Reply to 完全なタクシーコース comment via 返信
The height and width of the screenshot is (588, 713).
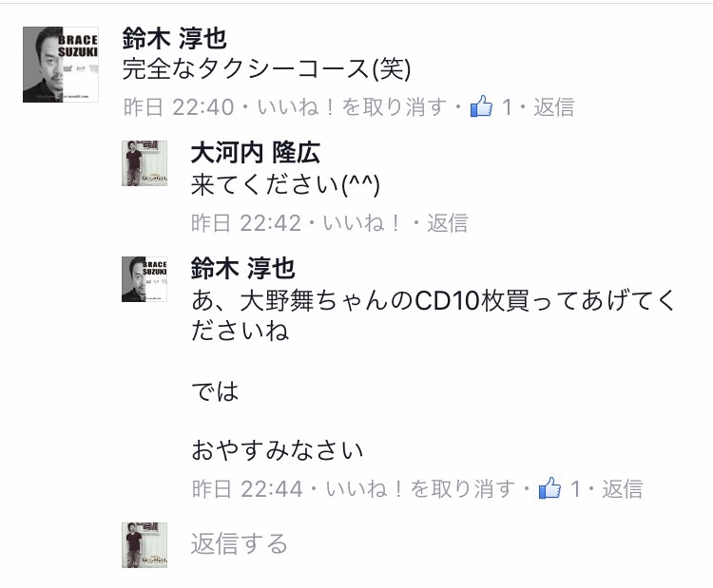coord(554,107)
